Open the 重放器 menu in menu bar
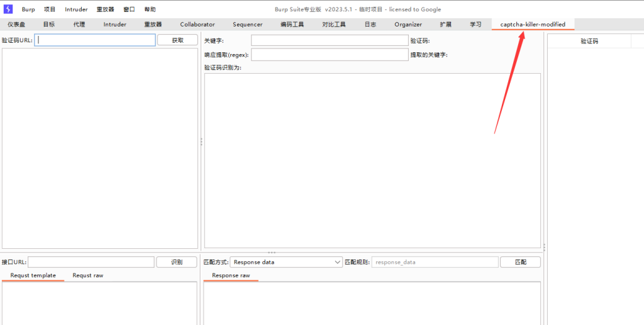The height and width of the screenshot is (325, 644). click(x=106, y=9)
